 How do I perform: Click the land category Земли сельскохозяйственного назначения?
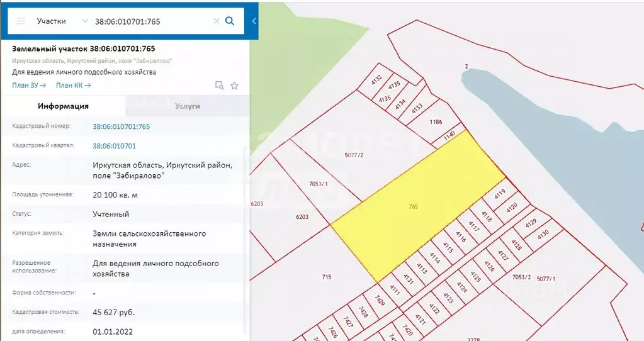point(149,239)
